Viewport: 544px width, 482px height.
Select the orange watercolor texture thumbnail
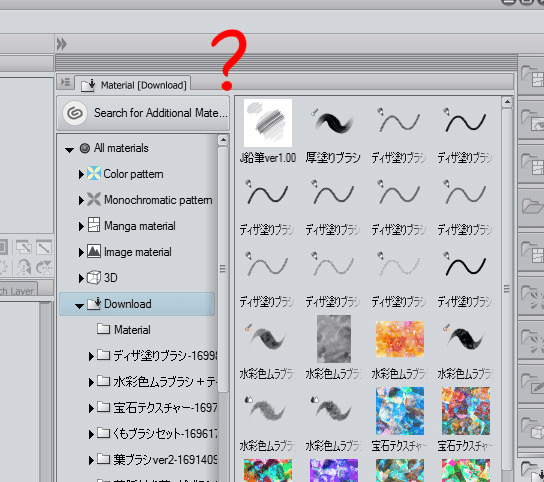400,339
